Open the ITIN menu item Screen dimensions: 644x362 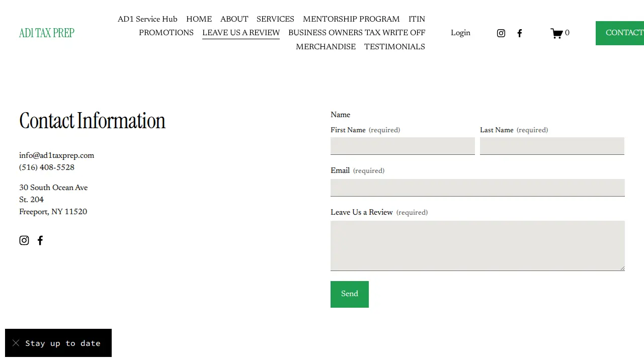(417, 19)
